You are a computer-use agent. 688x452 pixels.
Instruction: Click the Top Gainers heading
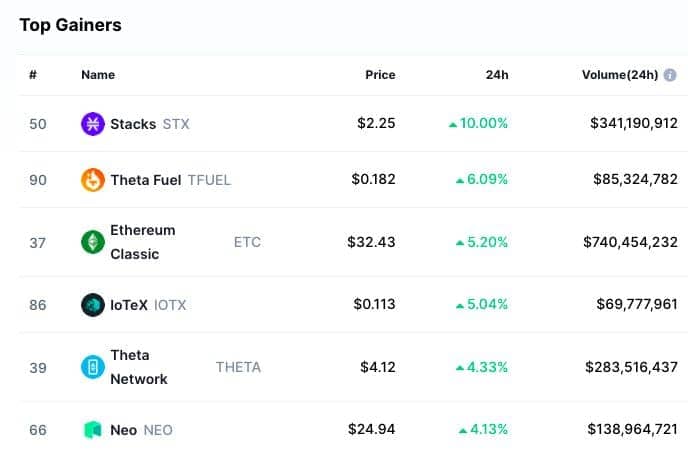click(x=70, y=25)
